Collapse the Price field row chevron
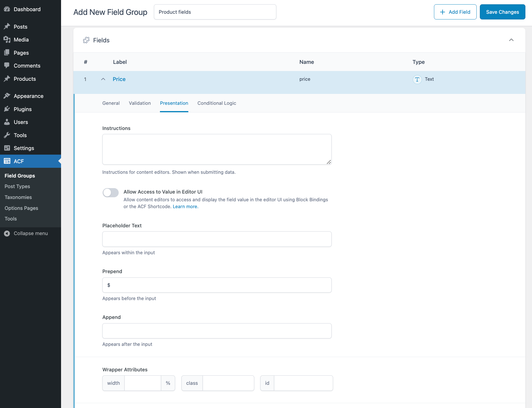Viewport: 532px width, 408px height. coord(103,79)
